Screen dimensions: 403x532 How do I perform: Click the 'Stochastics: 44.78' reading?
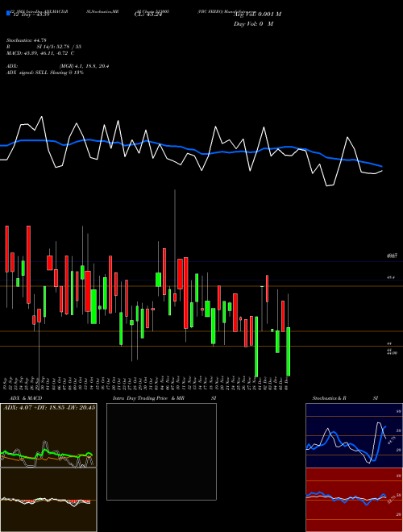tap(26, 40)
